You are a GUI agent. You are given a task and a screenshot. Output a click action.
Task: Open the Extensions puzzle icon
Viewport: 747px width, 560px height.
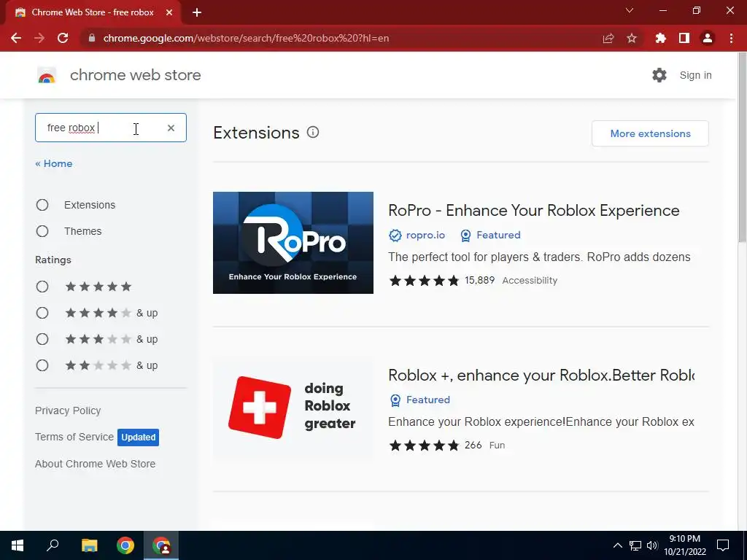(660, 38)
